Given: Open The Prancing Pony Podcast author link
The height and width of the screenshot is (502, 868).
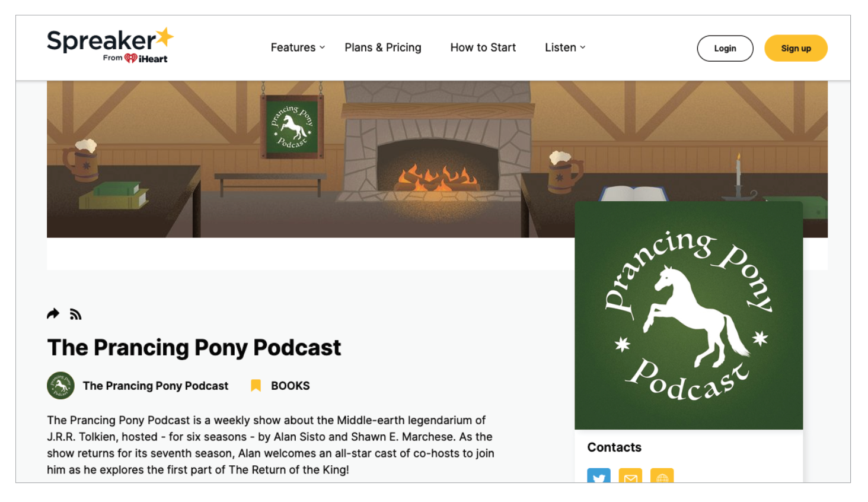Looking at the screenshot, I should tap(155, 386).
